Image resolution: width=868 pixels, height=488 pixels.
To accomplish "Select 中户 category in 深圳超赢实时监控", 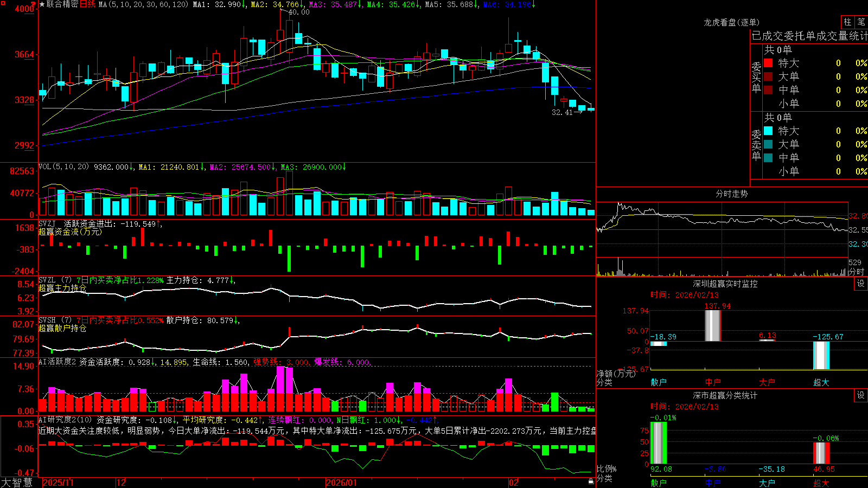I will point(713,382).
